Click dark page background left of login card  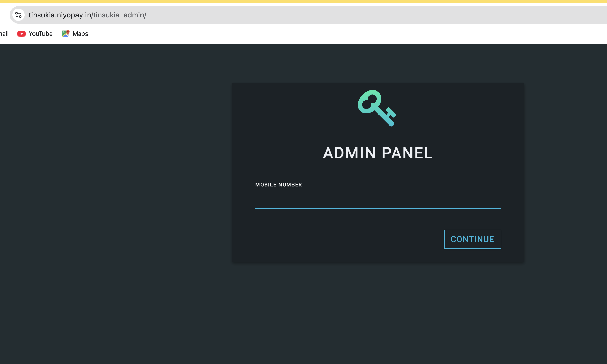(115, 179)
